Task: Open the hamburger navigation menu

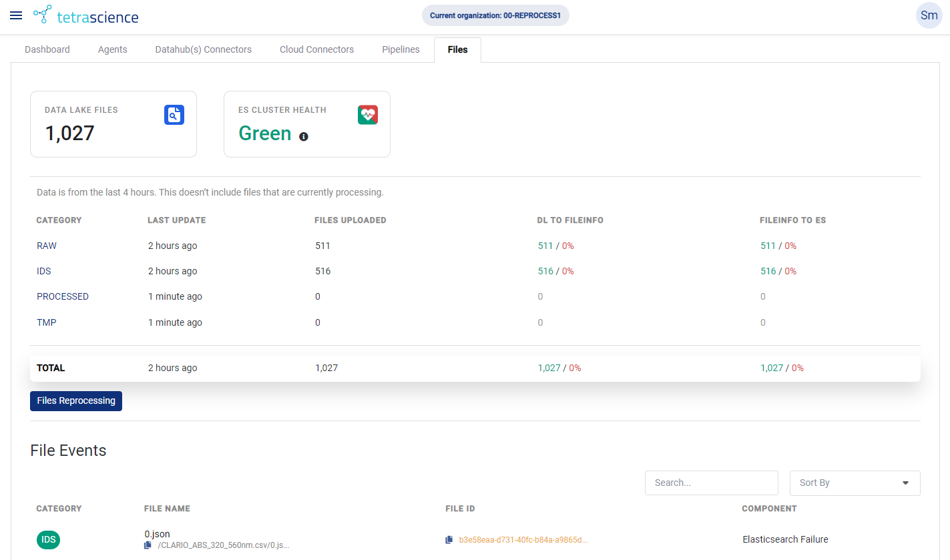Action: click(x=16, y=16)
